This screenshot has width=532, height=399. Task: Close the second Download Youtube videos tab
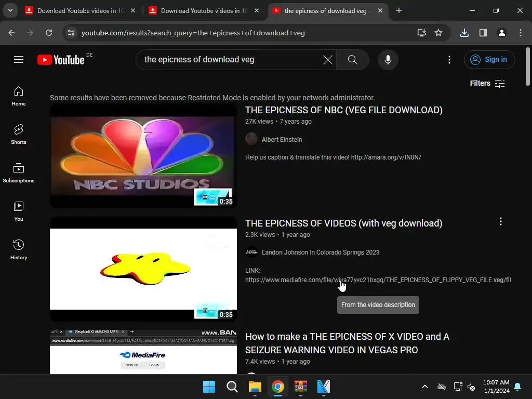[257, 10]
